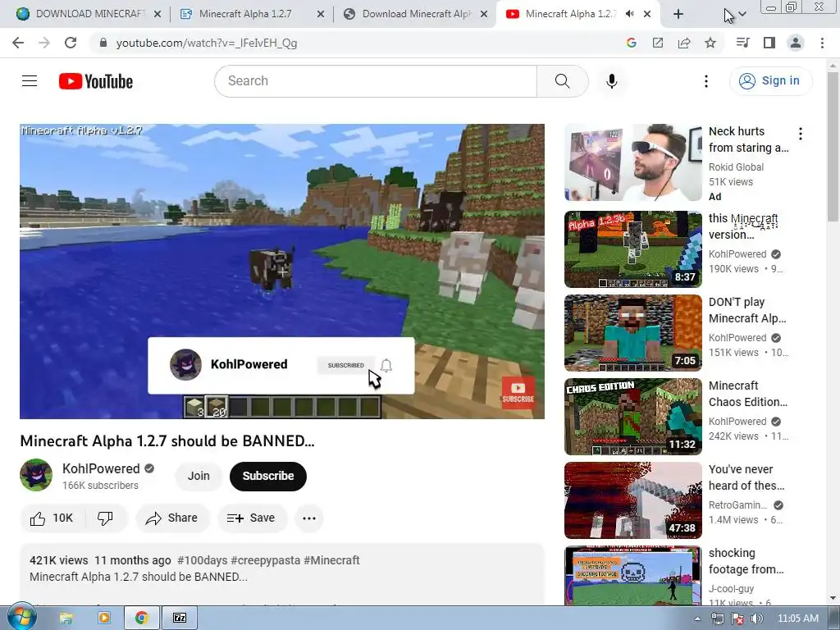Screen dimensions: 840x630
Task: Click the Join button
Action: (x=199, y=476)
